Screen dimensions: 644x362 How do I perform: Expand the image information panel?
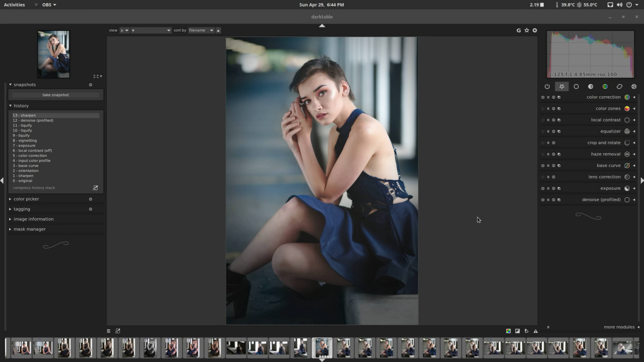tap(34, 219)
